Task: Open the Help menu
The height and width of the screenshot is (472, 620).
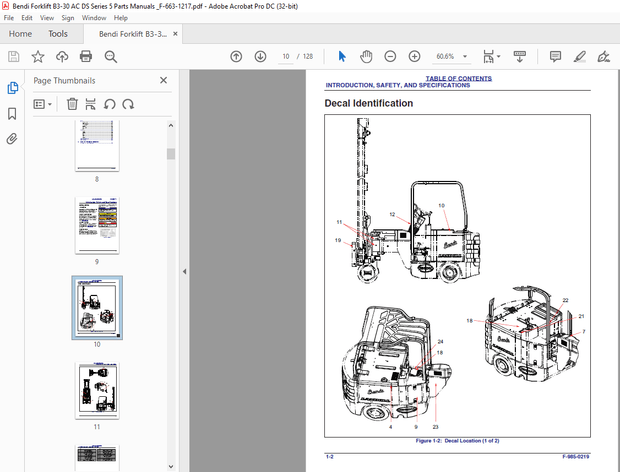Action: coord(121,18)
